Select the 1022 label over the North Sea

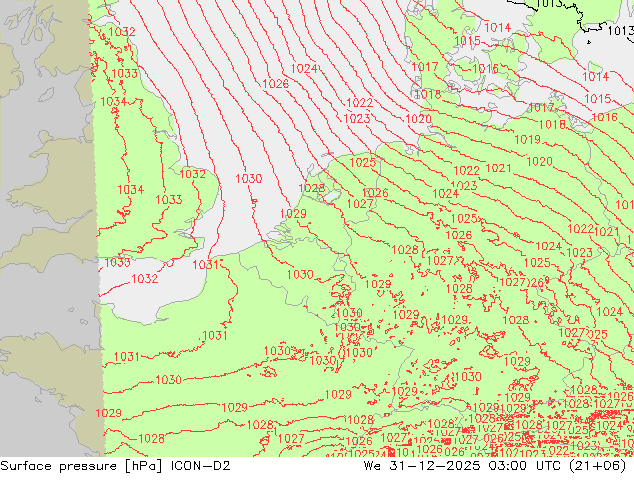tap(359, 103)
